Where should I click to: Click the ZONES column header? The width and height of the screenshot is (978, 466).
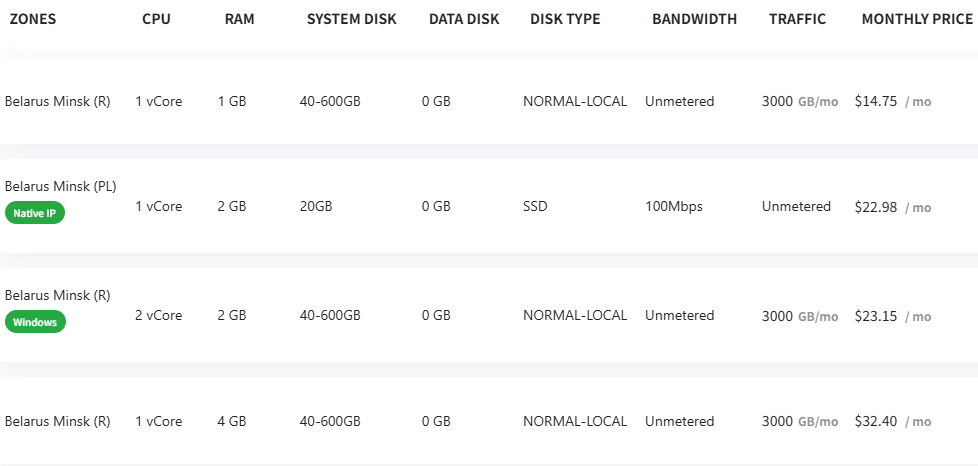tap(32, 19)
